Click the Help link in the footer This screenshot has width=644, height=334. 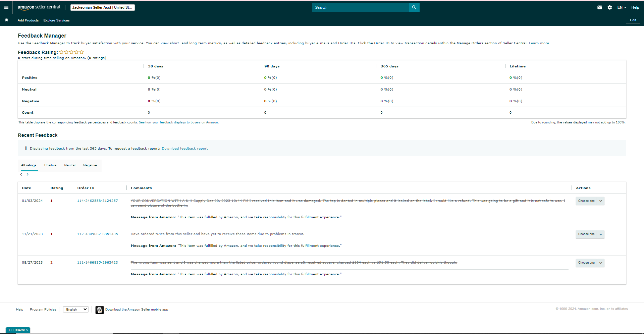[x=20, y=310]
